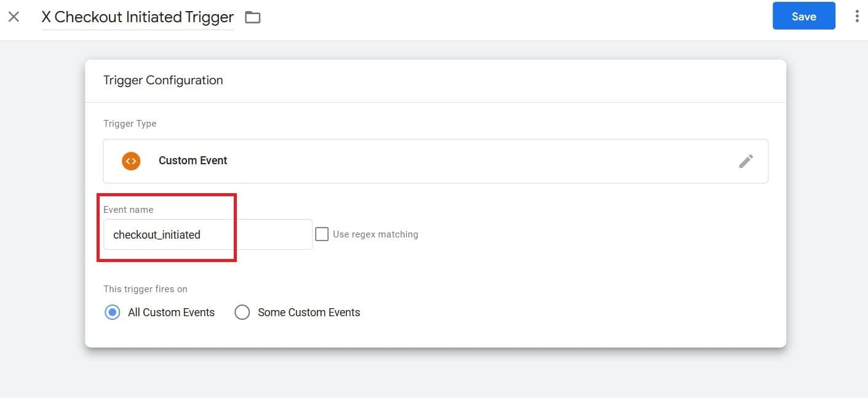
Task: Click the folder icon next to trigger name
Action: [252, 17]
